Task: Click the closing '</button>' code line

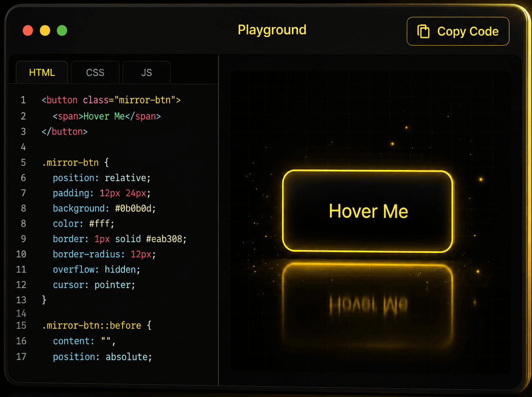Action: [x=65, y=132]
